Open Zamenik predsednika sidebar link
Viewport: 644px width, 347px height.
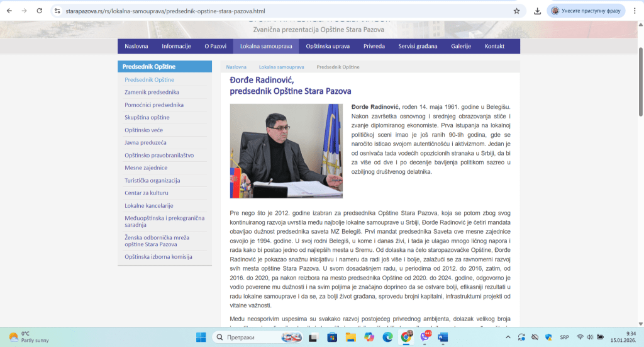click(x=152, y=92)
